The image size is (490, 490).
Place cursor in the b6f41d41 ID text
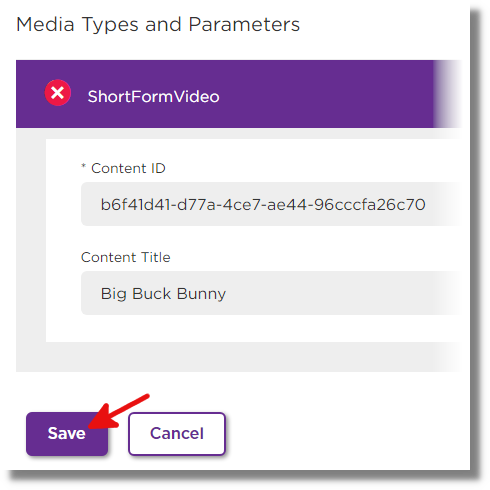(263, 204)
